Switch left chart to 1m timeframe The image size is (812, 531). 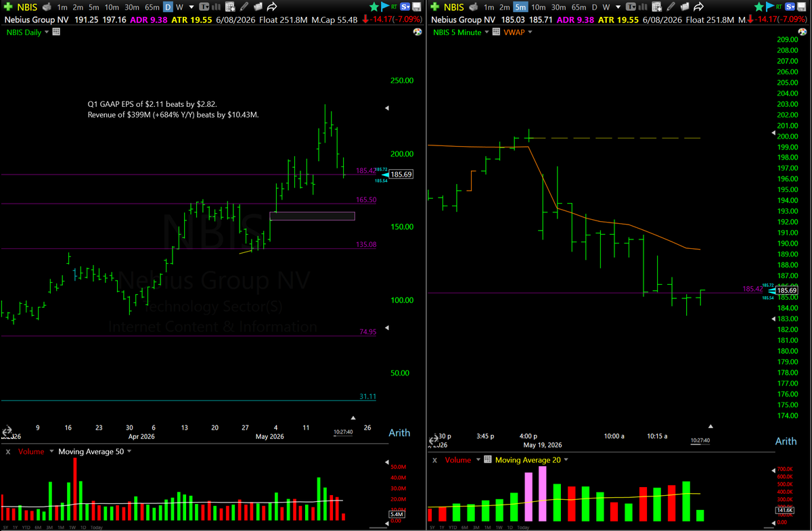tap(62, 6)
